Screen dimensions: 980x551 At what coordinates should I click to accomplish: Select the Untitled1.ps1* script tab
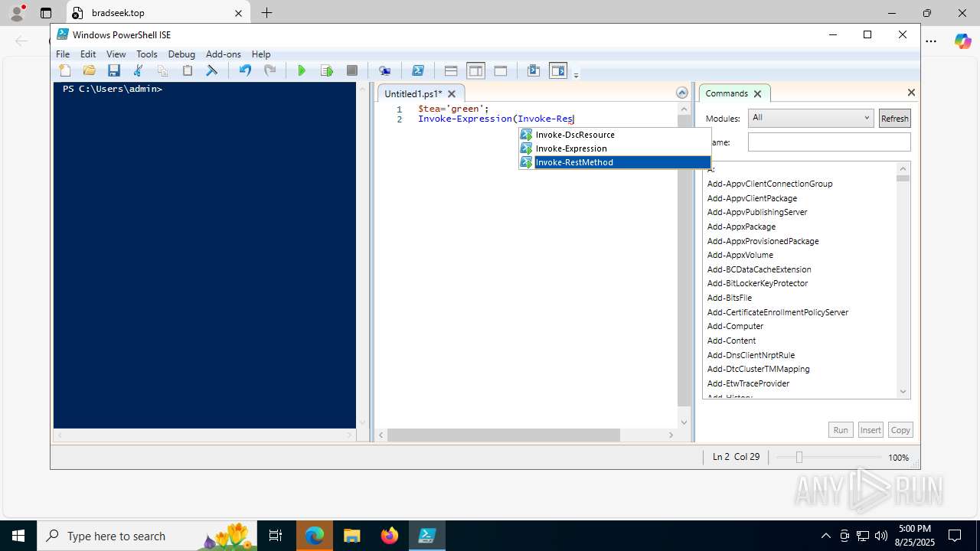pos(413,93)
